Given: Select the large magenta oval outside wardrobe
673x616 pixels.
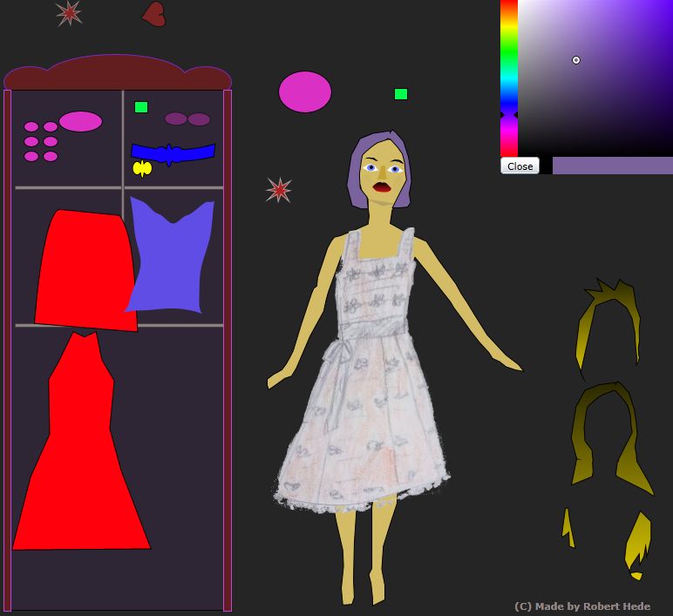Looking at the screenshot, I should click(x=305, y=91).
